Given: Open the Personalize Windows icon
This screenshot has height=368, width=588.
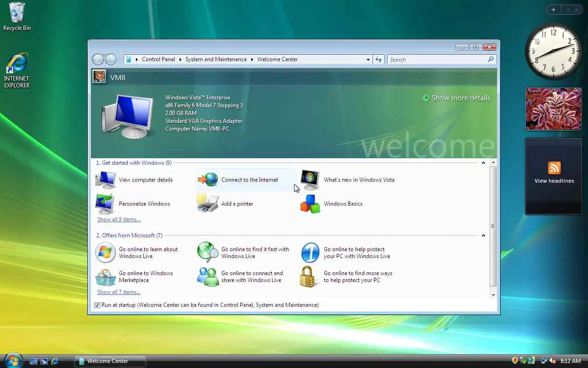Looking at the screenshot, I should (106, 204).
